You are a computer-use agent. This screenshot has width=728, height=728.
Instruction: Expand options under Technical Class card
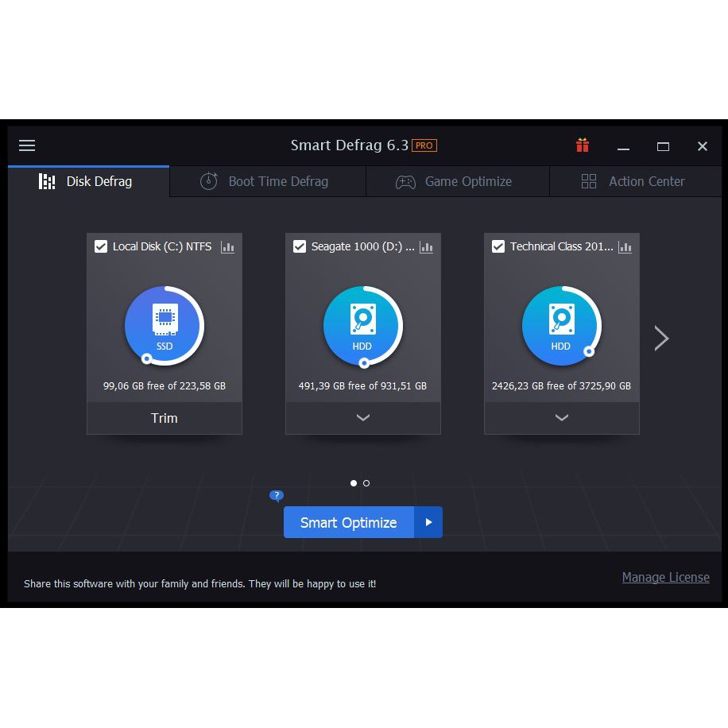click(562, 418)
